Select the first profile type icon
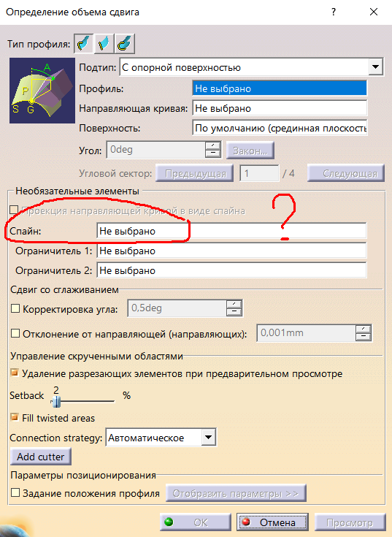The height and width of the screenshot is (537, 392). (83, 44)
